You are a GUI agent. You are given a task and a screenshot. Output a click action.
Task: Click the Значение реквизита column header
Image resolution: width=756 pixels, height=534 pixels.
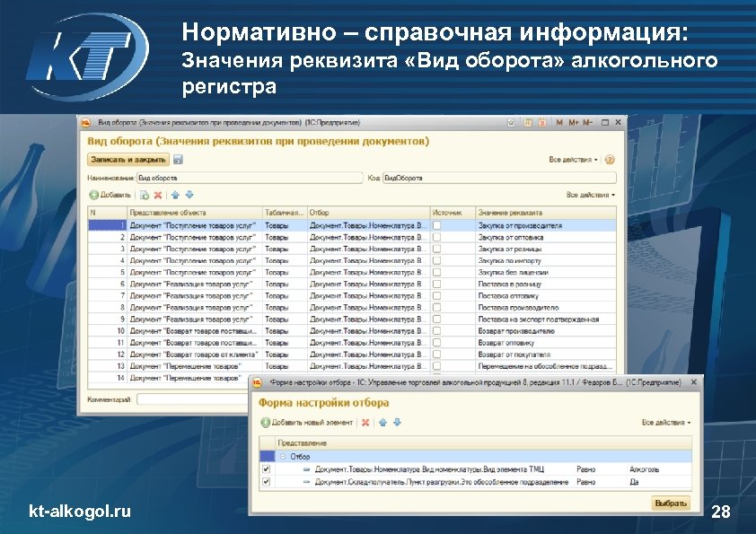545,213
